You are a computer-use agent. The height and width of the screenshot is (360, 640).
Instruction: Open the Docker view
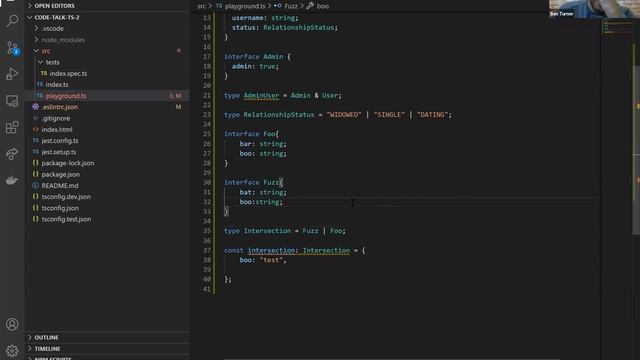pyautogui.click(x=12, y=180)
